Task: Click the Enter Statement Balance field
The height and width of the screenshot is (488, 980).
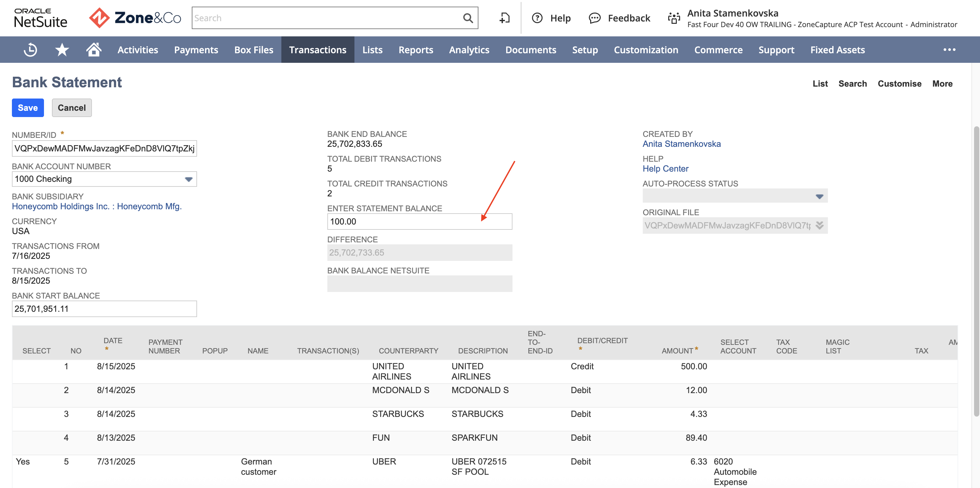Action: 420,222
